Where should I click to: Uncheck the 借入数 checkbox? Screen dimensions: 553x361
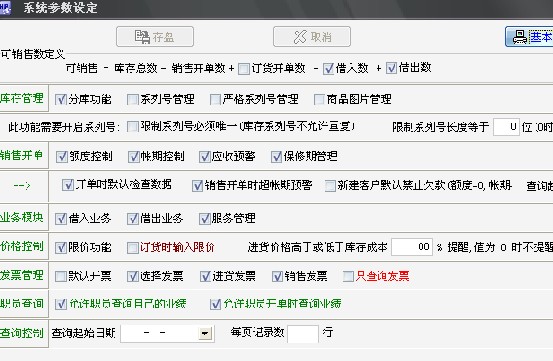(328, 68)
